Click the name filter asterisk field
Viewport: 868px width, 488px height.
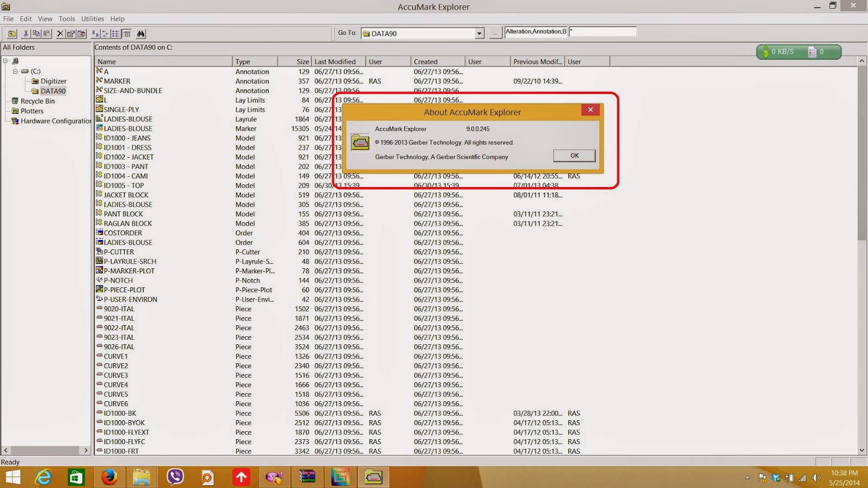pos(603,31)
